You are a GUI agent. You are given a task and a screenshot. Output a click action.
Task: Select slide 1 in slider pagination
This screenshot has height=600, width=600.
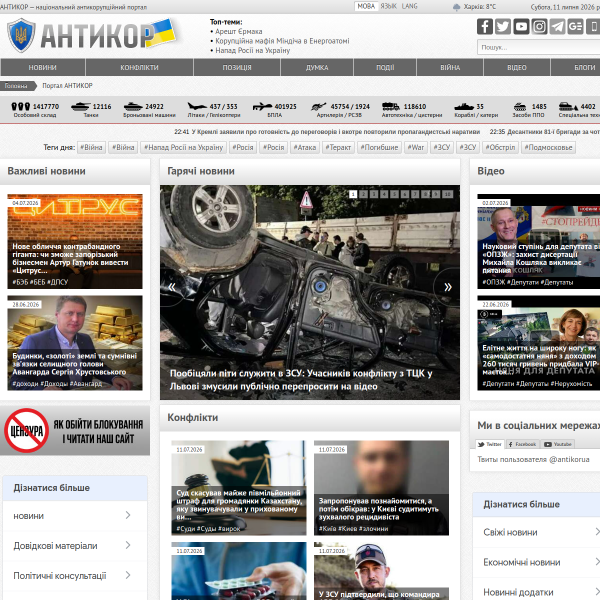pyautogui.click(x=353, y=194)
